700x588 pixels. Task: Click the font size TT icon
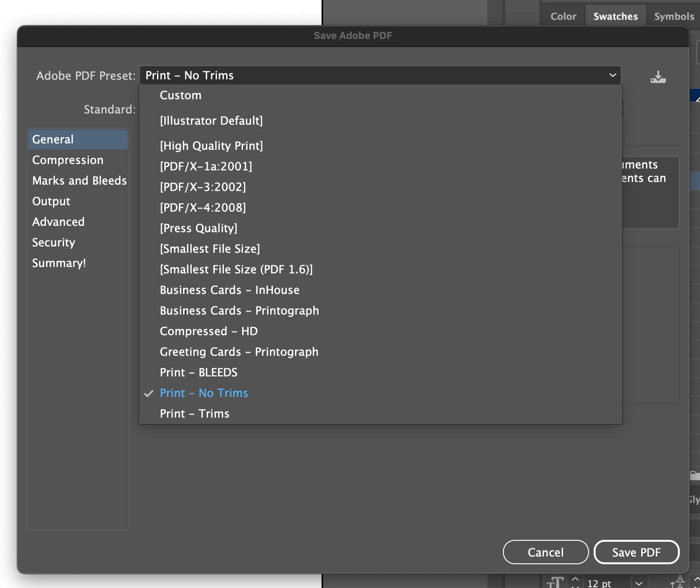click(555, 583)
